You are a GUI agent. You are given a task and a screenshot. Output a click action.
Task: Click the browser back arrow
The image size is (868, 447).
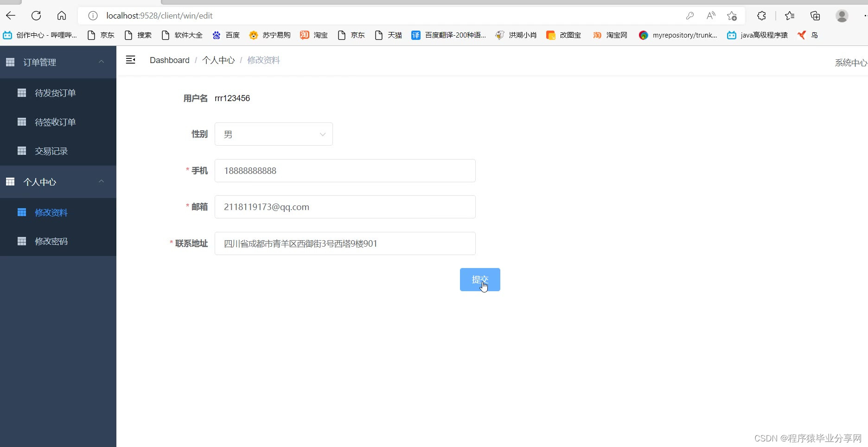coord(11,15)
